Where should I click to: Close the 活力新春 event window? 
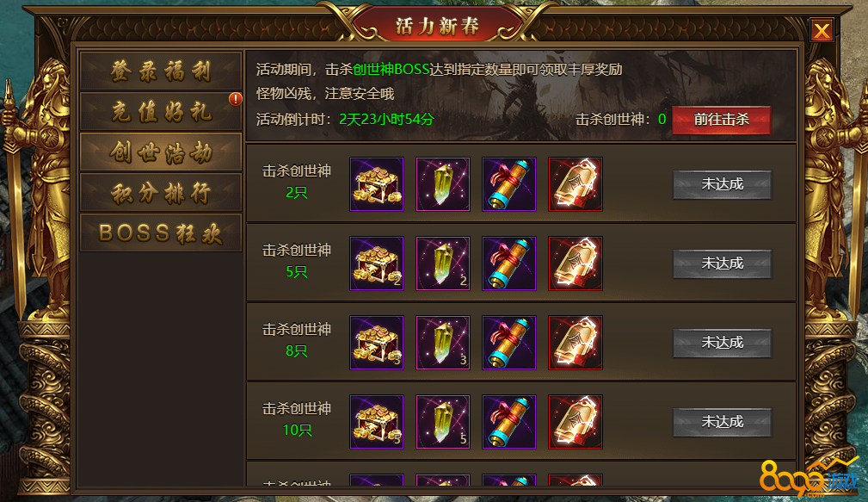click(822, 30)
